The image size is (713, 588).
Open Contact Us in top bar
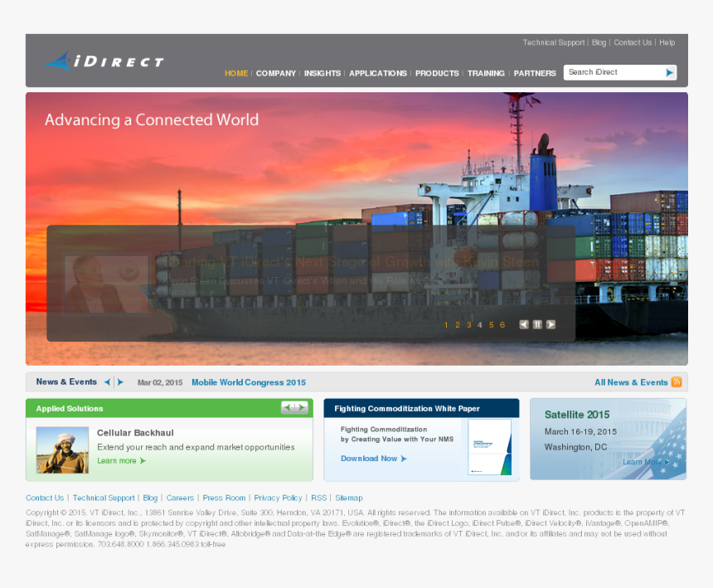click(633, 42)
